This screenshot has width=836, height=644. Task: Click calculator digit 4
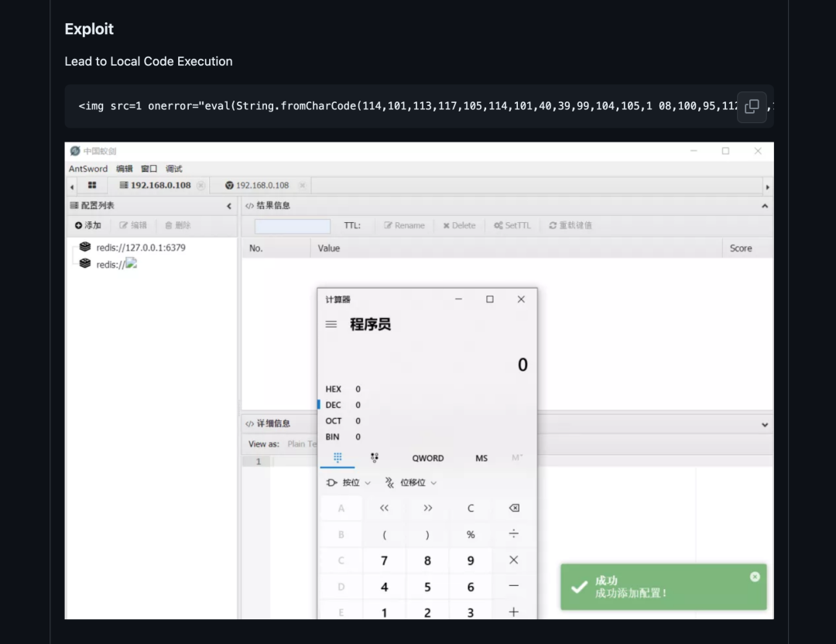pos(385,587)
